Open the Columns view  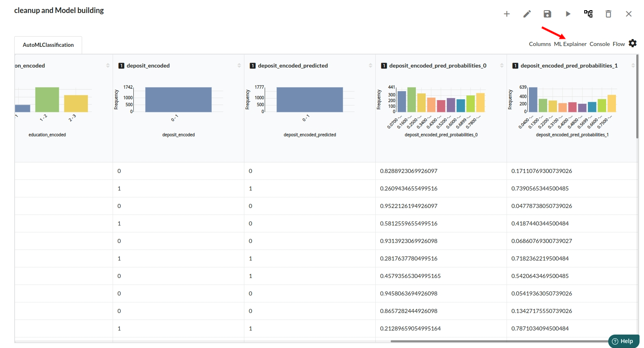tap(540, 44)
